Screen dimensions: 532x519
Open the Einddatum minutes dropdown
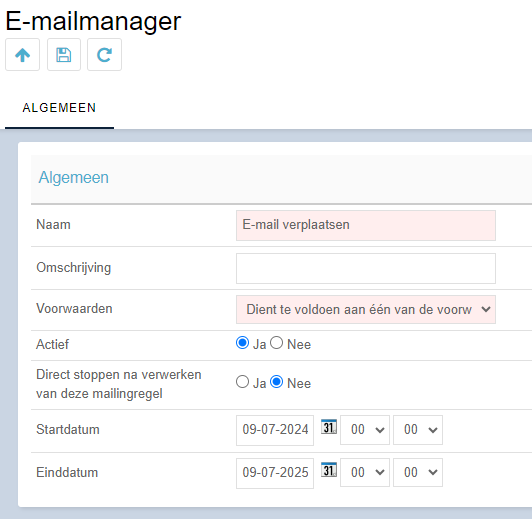418,473
